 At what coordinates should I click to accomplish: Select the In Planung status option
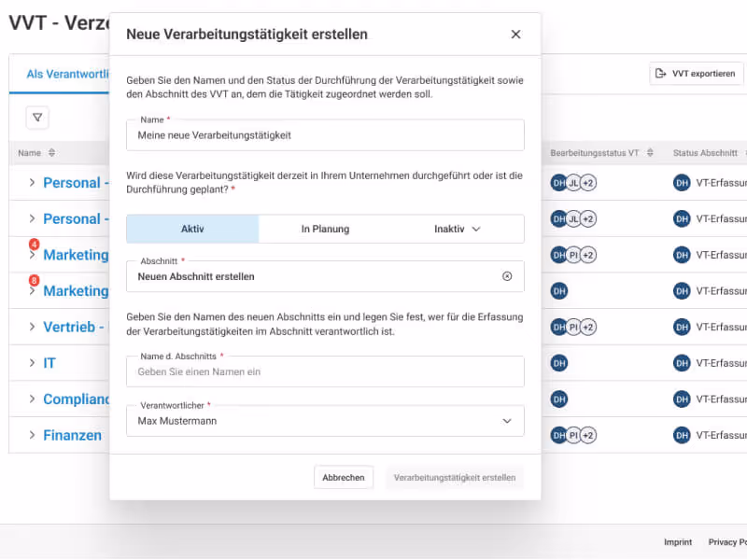pyautogui.click(x=325, y=229)
